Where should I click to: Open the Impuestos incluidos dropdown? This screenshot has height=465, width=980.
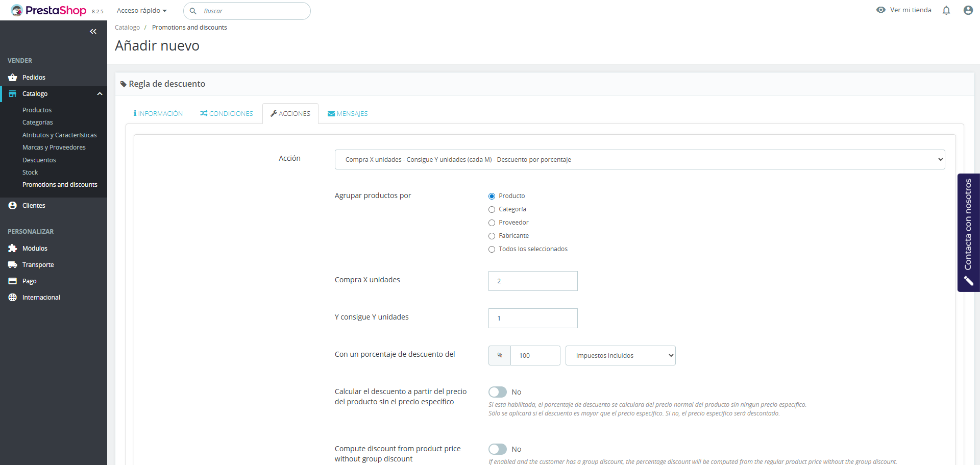[x=621, y=356]
